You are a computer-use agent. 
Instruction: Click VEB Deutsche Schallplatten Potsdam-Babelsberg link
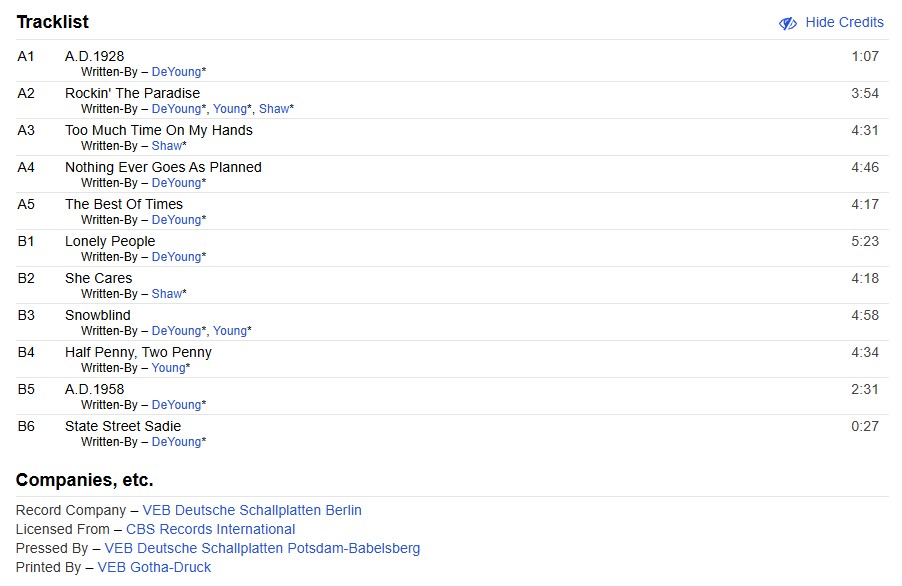262,548
